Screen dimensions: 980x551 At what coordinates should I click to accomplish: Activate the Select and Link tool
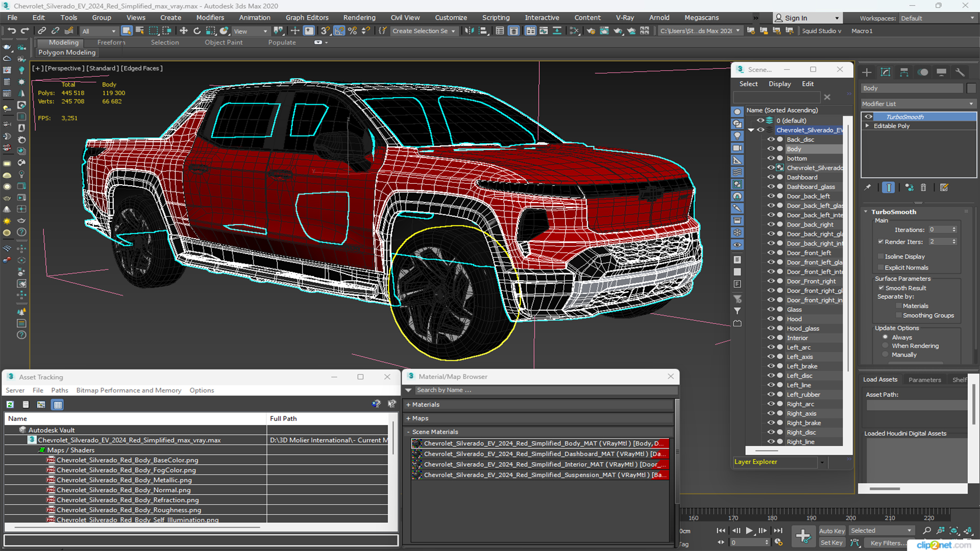click(42, 31)
